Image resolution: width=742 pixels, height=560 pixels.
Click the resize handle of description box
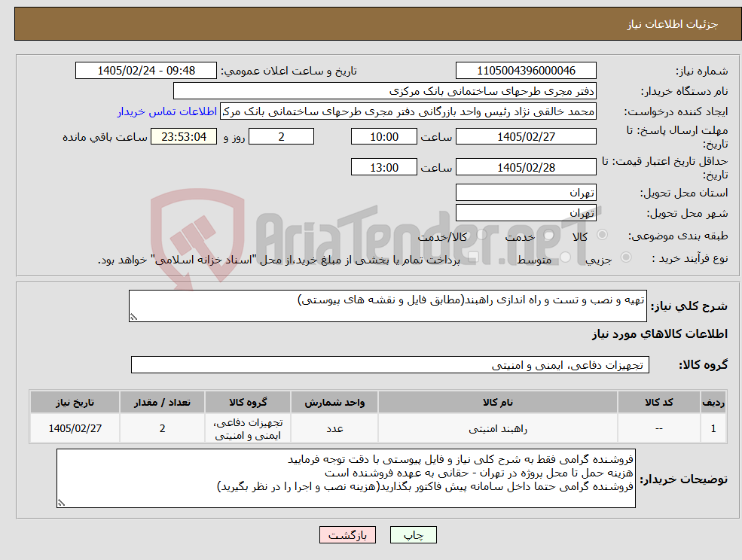[x=133, y=318]
